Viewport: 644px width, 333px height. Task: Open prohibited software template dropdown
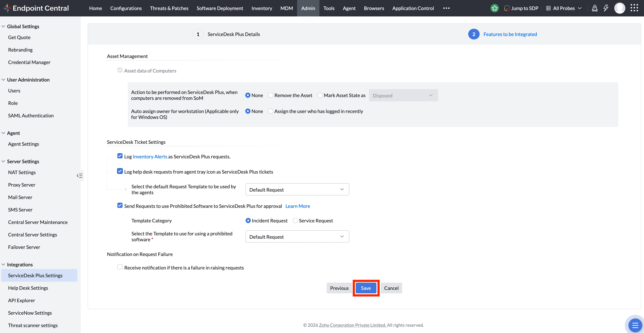[297, 237]
